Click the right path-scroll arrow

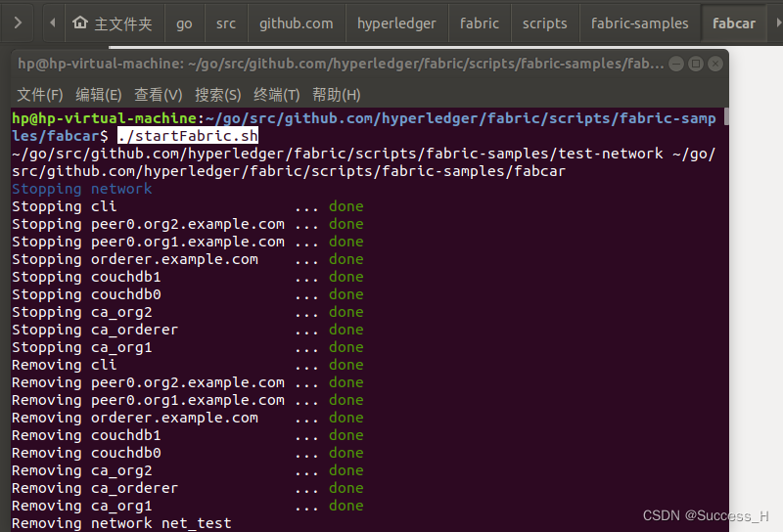[x=778, y=22]
